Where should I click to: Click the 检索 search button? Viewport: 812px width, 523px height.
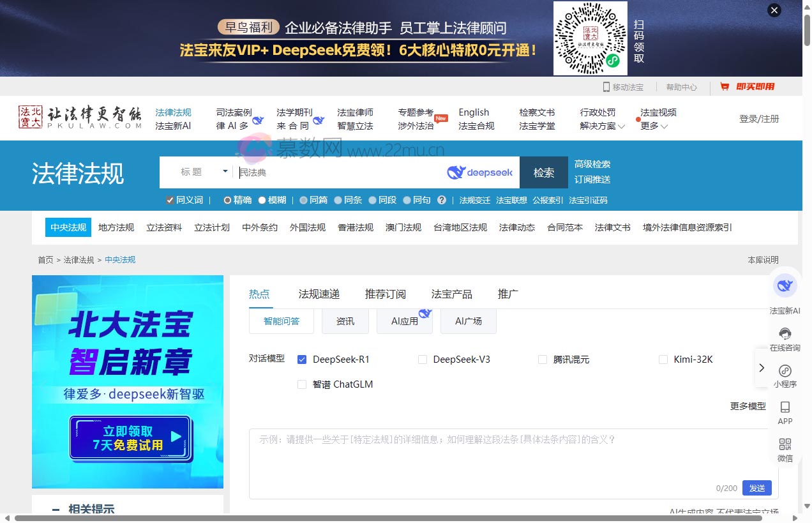pos(543,172)
